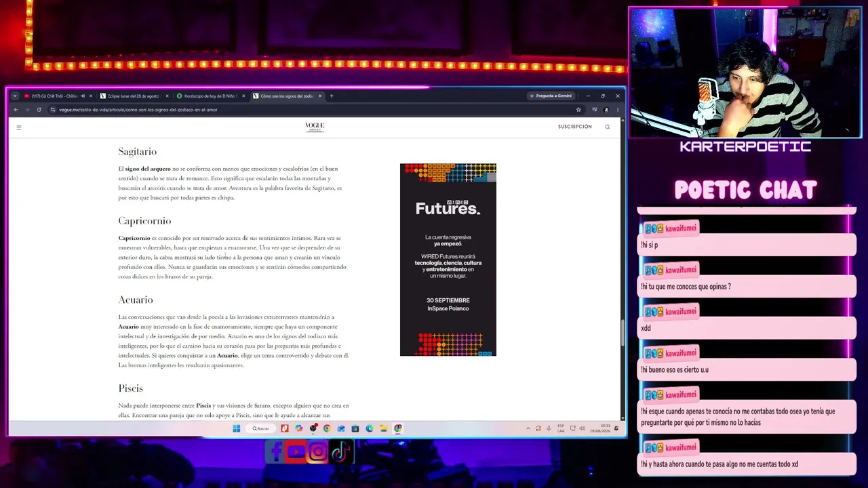The image size is (868, 488).
Task: Click the Piscis heading
Action: point(130,388)
